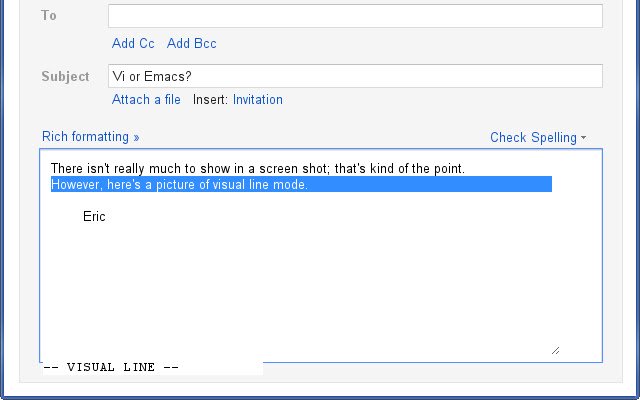Click into the To recipients field
The width and height of the screenshot is (640, 400).
pyautogui.click(x=355, y=16)
